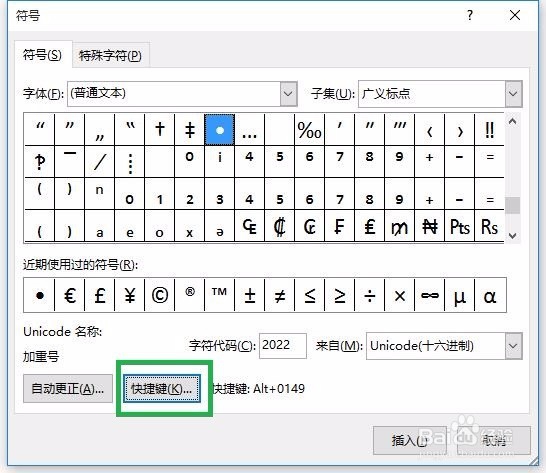This screenshot has height=473, width=546.
Task: Click the 快捷键: Alt+0149 text
Action: coord(258,388)
